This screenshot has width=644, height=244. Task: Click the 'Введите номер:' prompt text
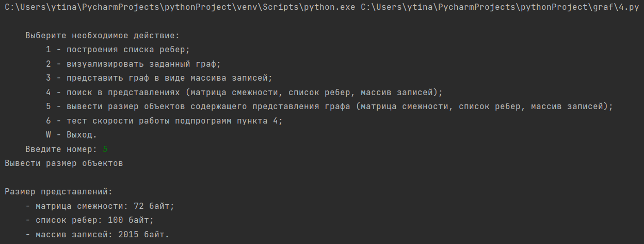61,149
